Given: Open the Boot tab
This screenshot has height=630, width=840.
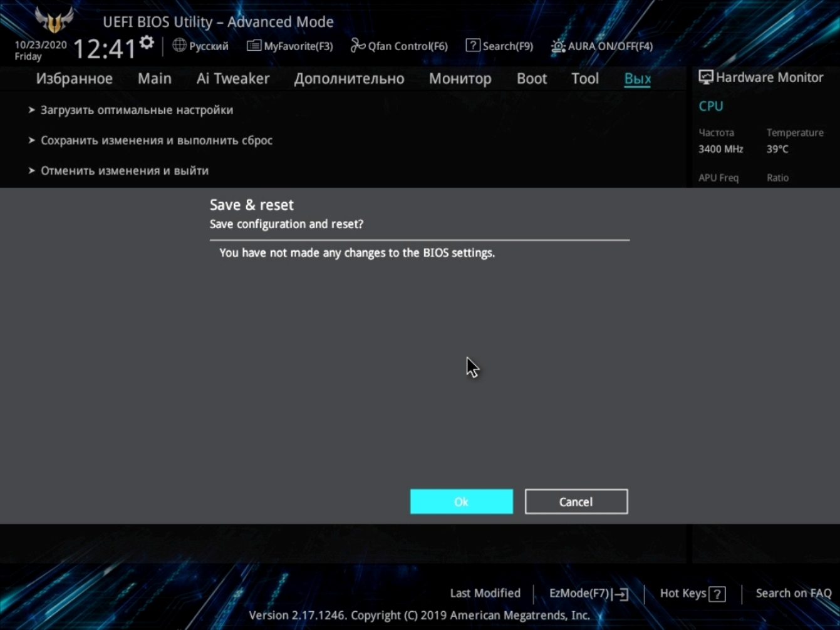Looking at the screenshot, I should [x=531, y=79].
